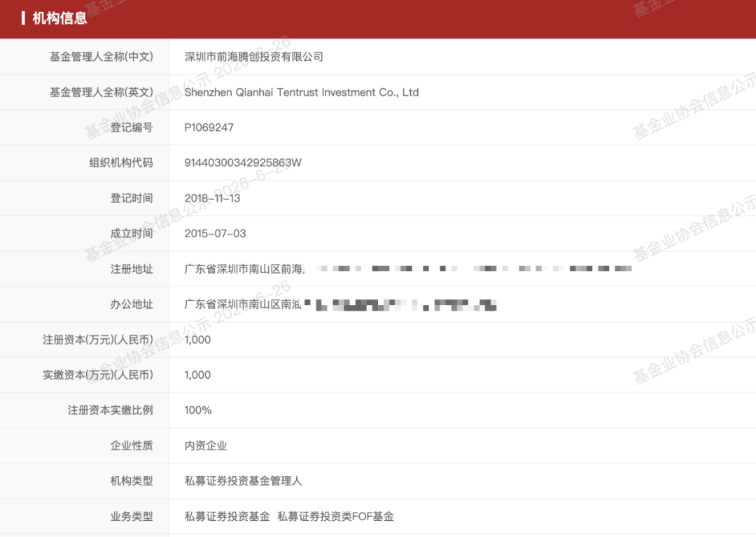The image size is (756, 537).
Task: Select the registered capital value 1,000
Action: pos(197,340)
